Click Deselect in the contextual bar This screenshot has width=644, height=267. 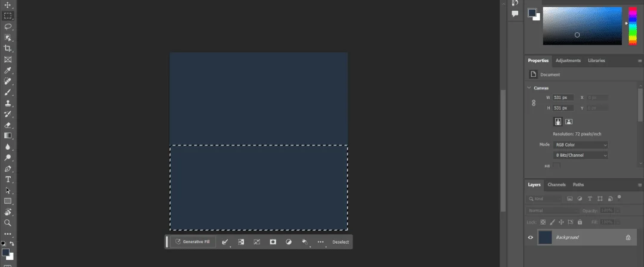(340, 242)
